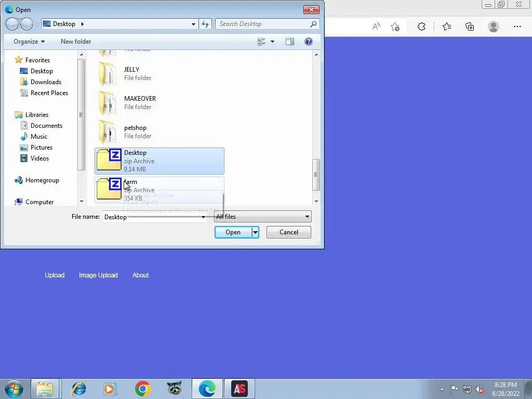Click the network tray icon

coord(467,389)
